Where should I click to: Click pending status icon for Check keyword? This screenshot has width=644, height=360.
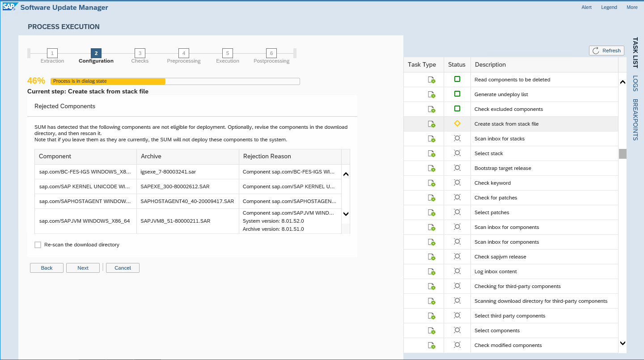point(457,182)
